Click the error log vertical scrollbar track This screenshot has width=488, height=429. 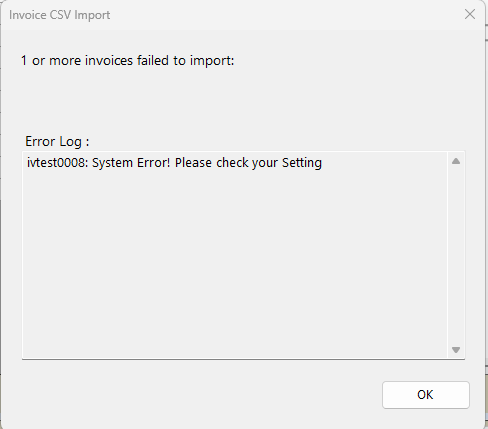[456, 255]
